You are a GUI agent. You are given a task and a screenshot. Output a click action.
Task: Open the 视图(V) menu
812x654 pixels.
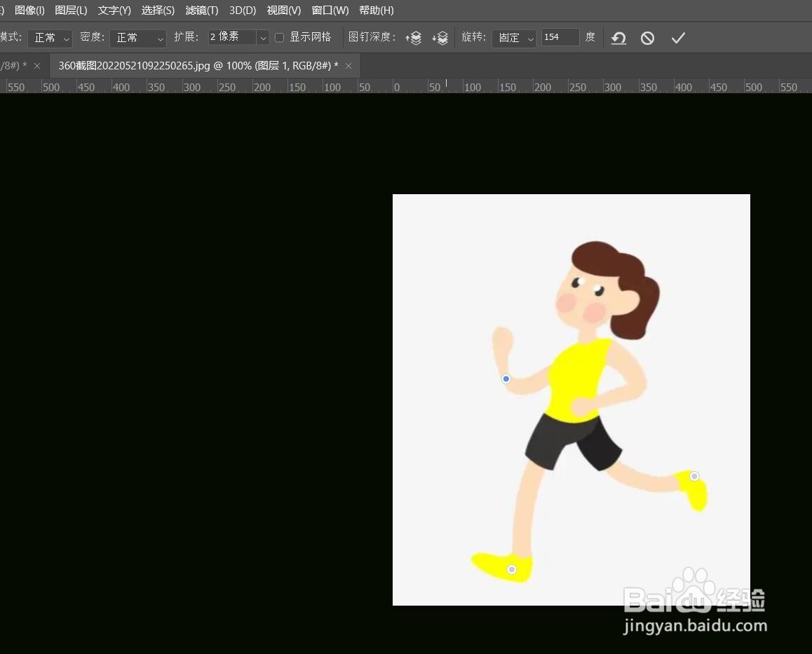[x=284, y=11]
